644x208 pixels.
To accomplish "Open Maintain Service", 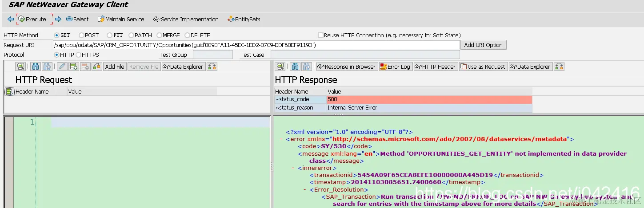I will pyautogui.click(x=121, y=19).
